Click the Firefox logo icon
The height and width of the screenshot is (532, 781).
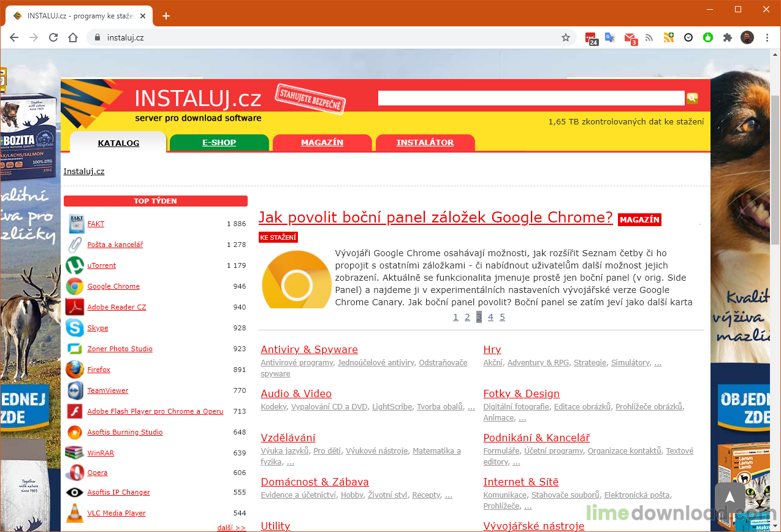[75, 370]
